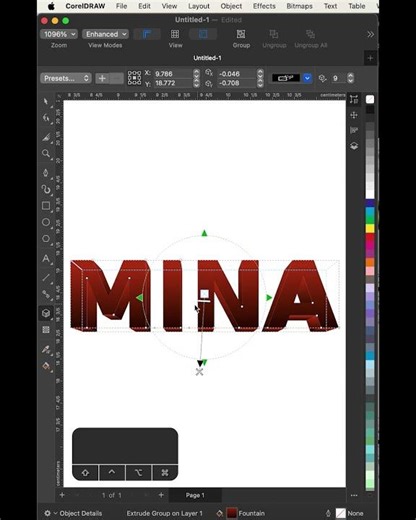Click the add preset plus button
This screenshot has width=416, height=520.
pos(102,78)
